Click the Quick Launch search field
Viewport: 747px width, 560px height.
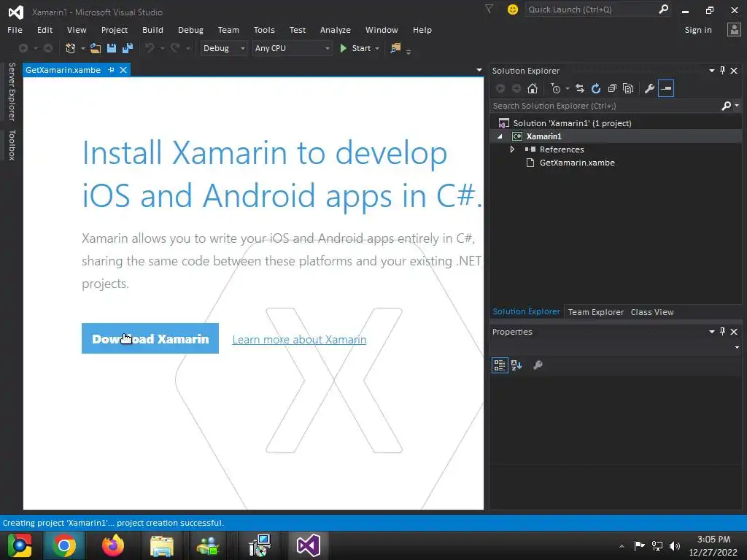click(592, 9)
